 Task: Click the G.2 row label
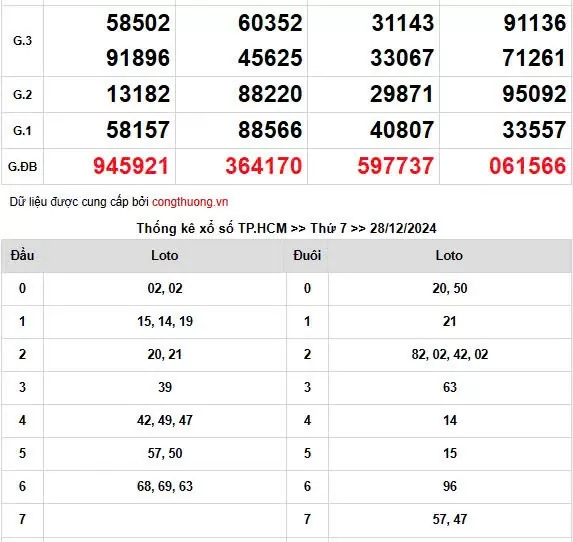[22, 95]
